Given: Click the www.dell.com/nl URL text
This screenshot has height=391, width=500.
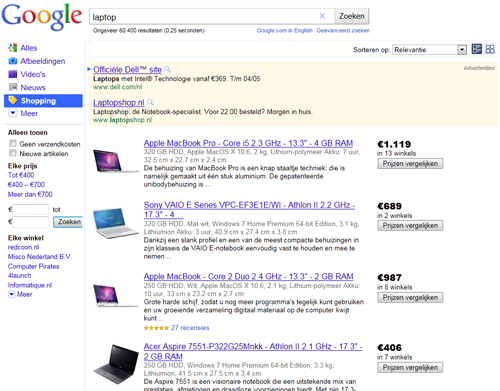Looking at the screenshot, I should pyautogui.click(x=118, y=87).
